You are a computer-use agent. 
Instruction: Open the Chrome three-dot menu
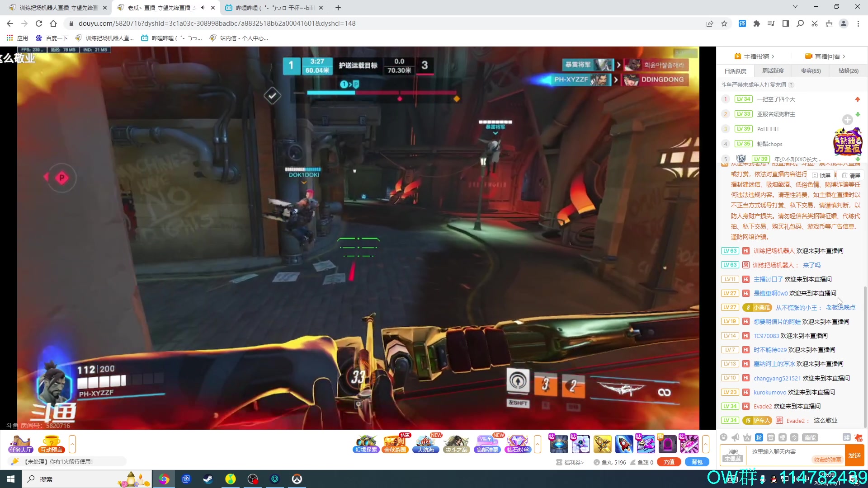click(858, 23)
